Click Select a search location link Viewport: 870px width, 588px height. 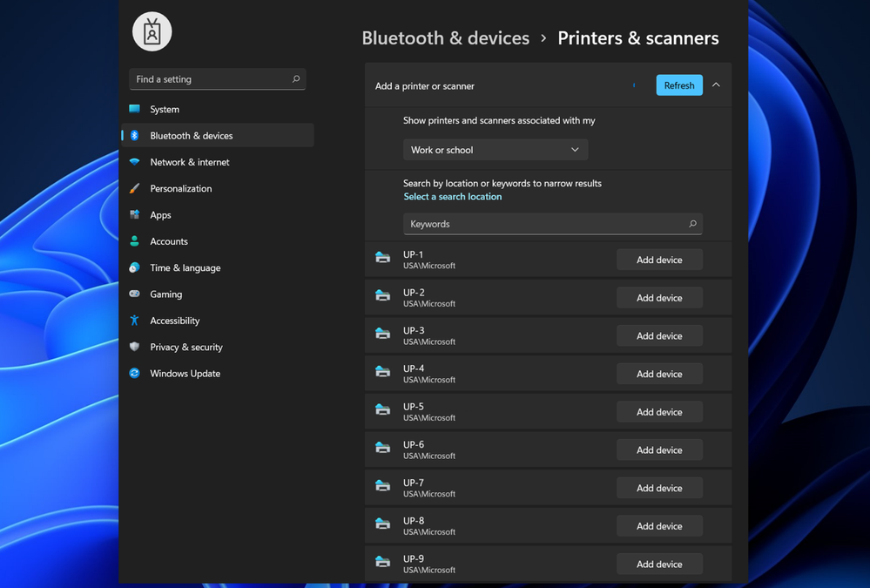point(453,197)
